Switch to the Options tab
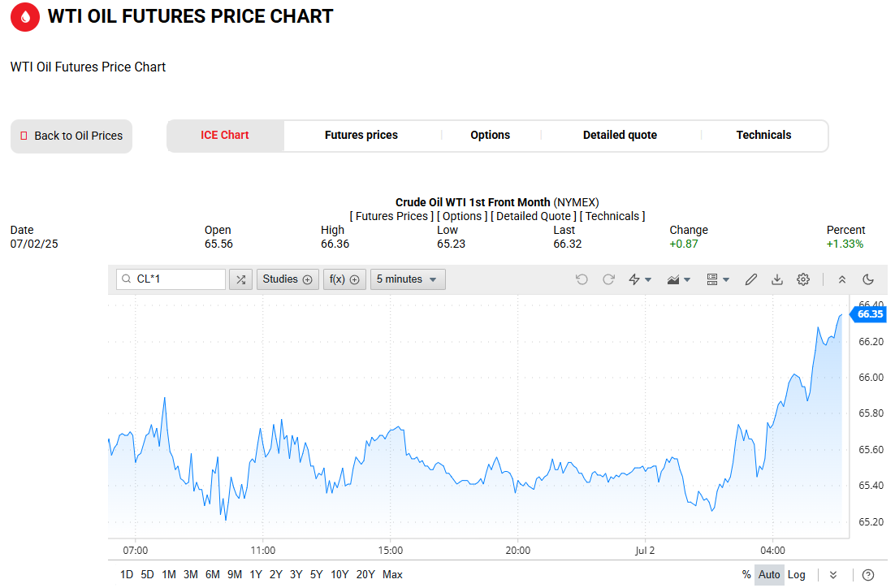 [491, 136]
